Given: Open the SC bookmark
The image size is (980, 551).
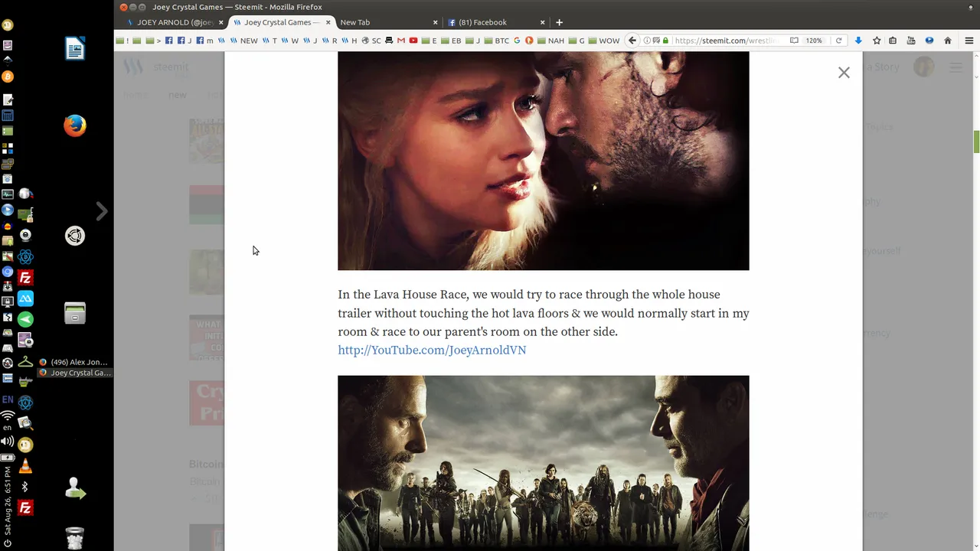Looking at the screenshot, I should 371,41.
